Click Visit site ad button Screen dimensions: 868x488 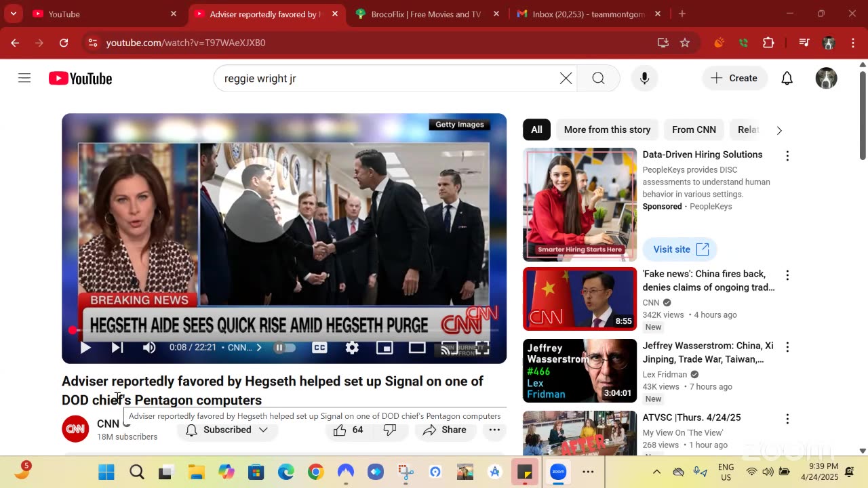click(x=680, y=249)
